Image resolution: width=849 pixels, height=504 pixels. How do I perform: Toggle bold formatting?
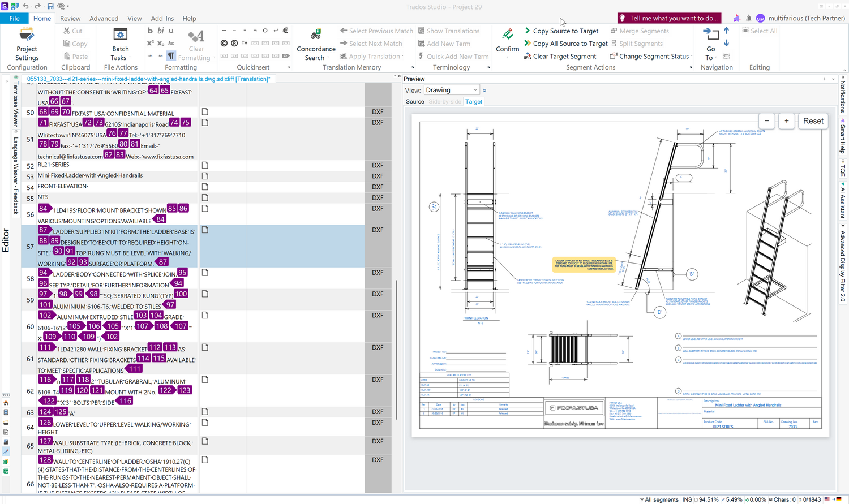click(150, 31)
